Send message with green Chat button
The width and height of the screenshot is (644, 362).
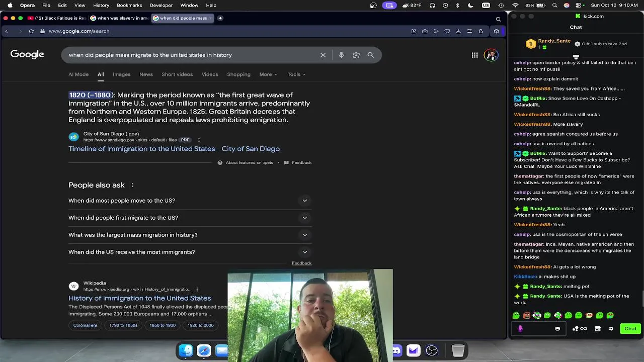pyautogui.click(x=630, y=329)
